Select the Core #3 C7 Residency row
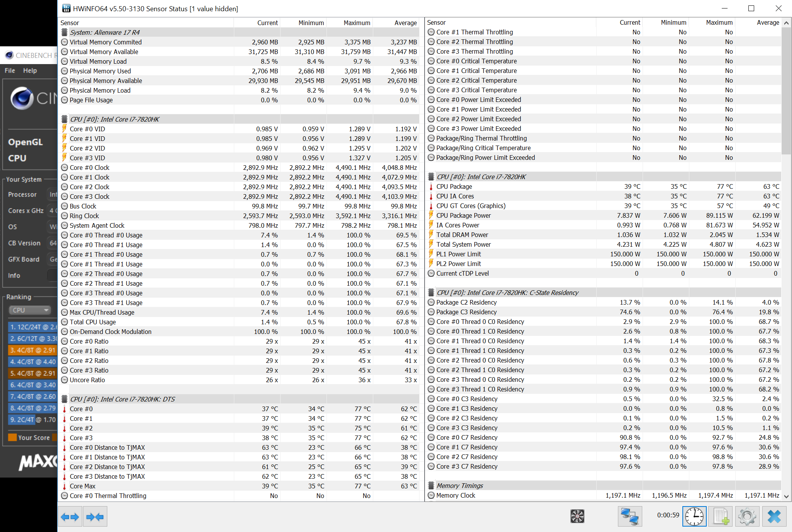This screenshot has height=532, width=792. (x=604, y=466)
